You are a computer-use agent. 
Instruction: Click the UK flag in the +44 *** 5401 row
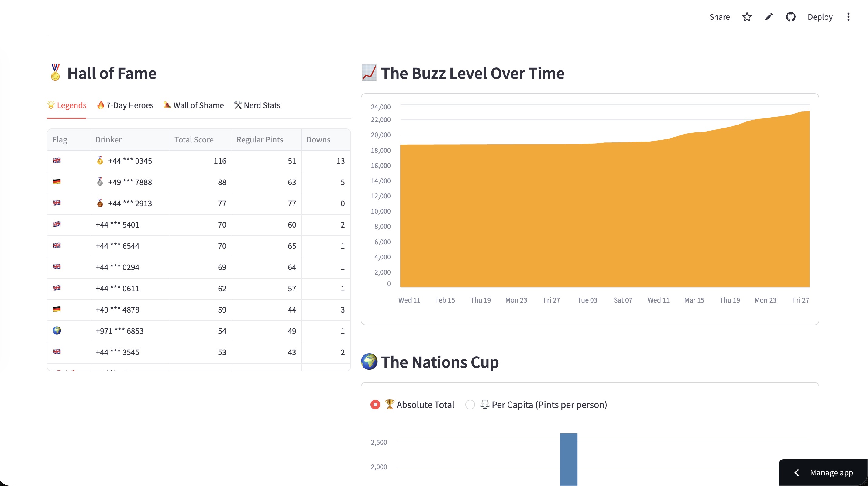click(x=57, y=224)
